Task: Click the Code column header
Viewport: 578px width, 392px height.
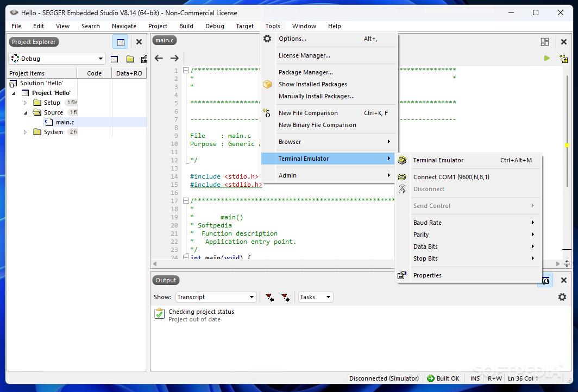Action: point(94,73)
